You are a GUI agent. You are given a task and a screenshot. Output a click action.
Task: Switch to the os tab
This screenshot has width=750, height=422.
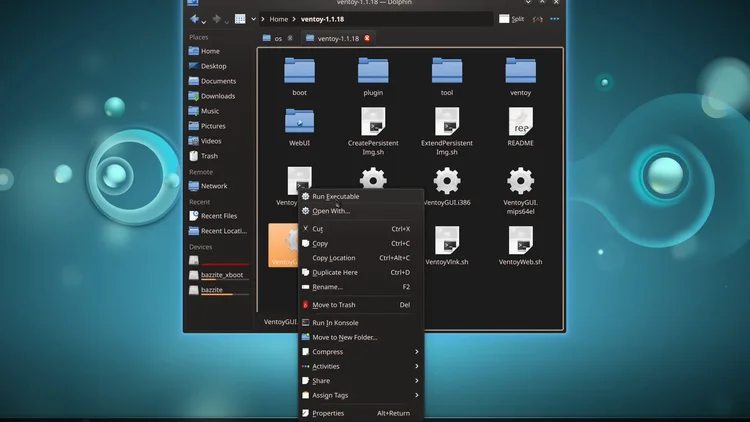pos(273,38)
